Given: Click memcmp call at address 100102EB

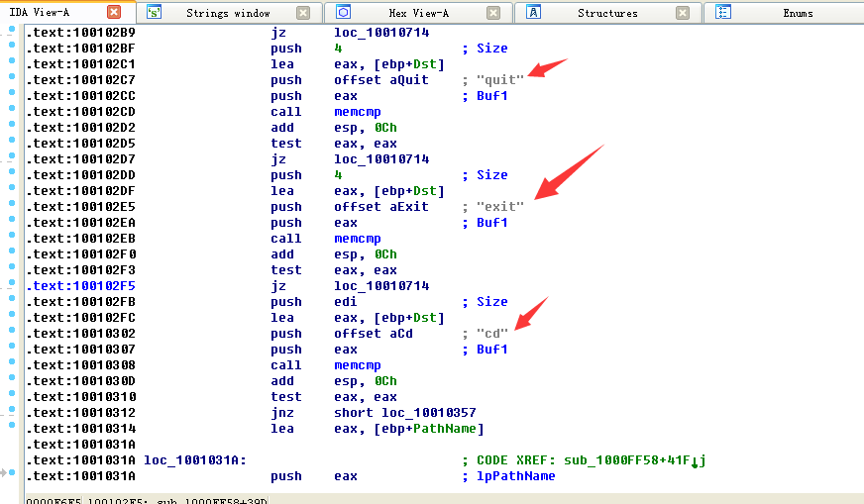Looking at the screenshot, I should [x=357, y=239].
